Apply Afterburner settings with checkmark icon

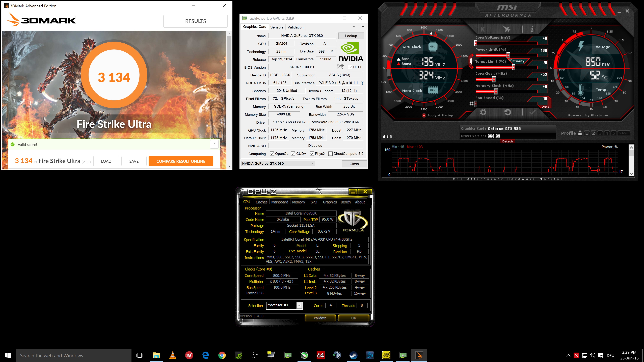(x=532, y=112)
